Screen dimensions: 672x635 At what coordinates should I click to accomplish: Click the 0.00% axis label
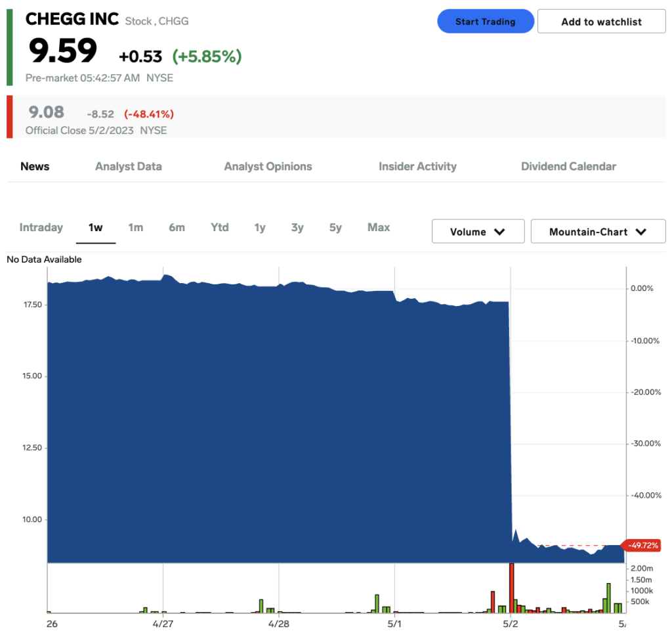tap(642, 288)
